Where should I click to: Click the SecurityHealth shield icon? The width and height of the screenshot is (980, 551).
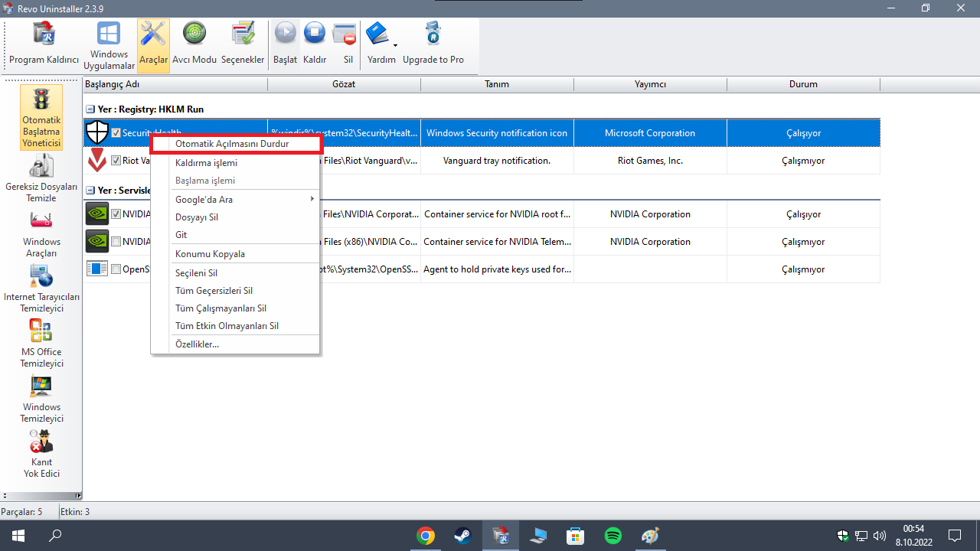point(97,132)
